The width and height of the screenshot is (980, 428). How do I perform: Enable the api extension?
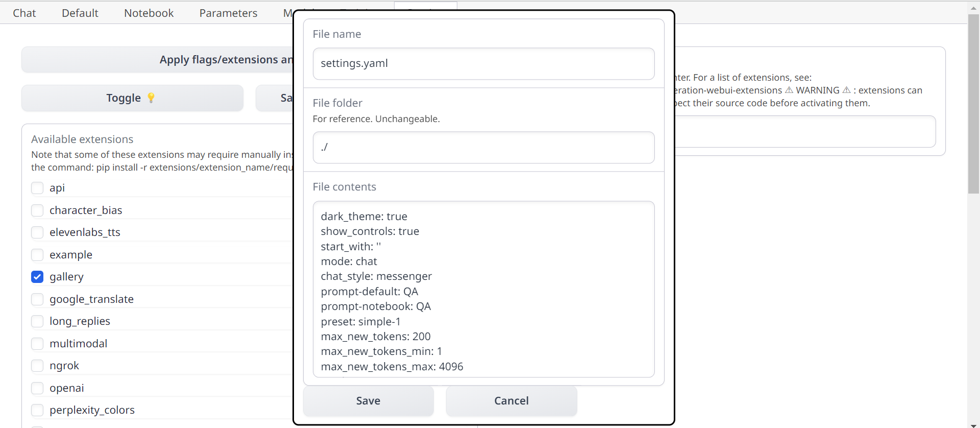click(37, 188)
